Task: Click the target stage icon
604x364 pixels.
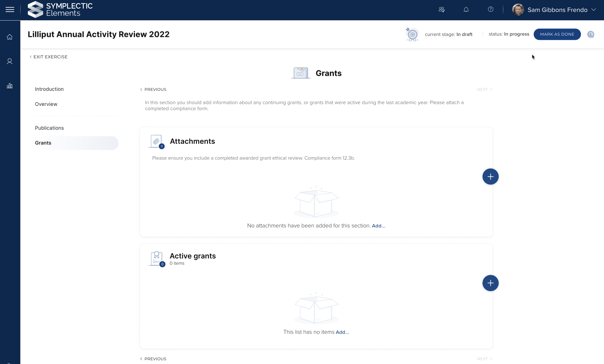Action: point(412,34)
